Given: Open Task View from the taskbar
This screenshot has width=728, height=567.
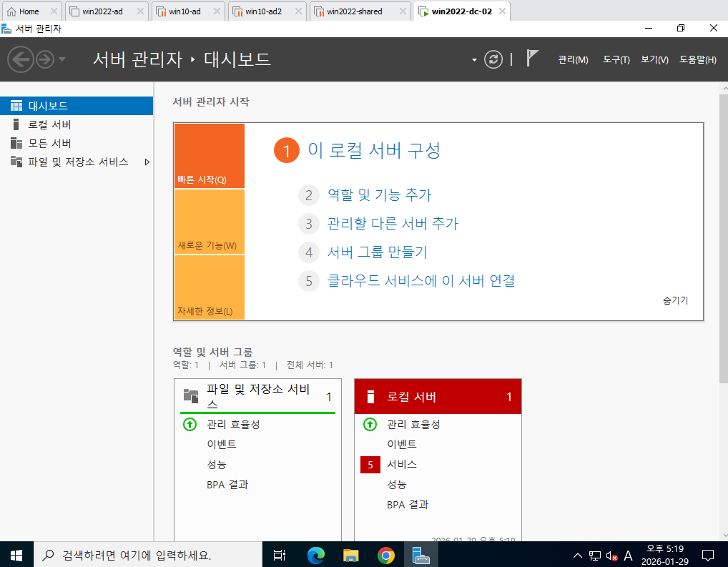Looking at the screenshot, I should pyautogui.click(x=280, y=555).
